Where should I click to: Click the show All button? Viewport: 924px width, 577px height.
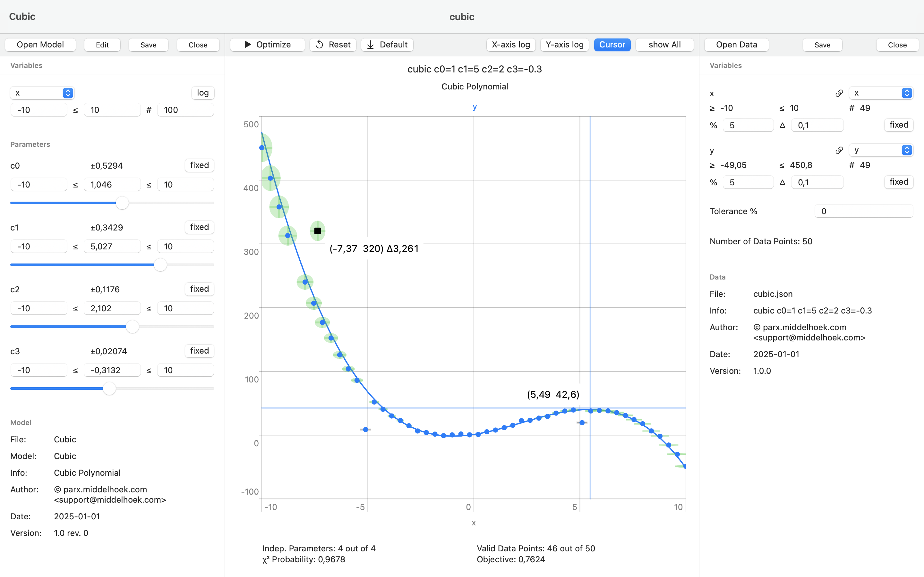pyautogui.click(x=664, y=45)
